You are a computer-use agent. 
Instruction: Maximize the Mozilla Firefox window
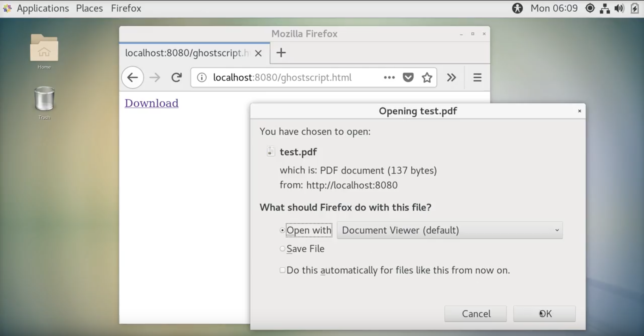coord(473,34)
